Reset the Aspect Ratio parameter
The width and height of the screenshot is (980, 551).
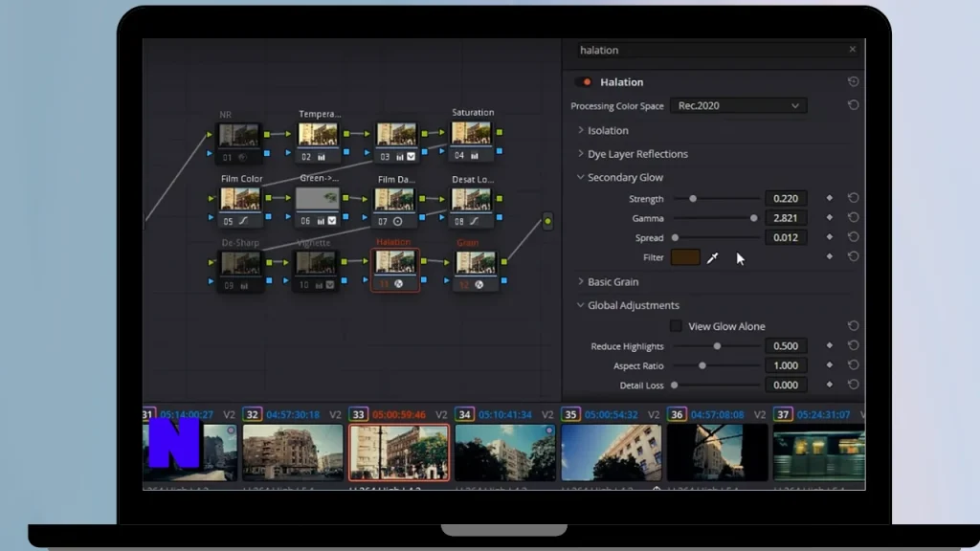[853, 364]
